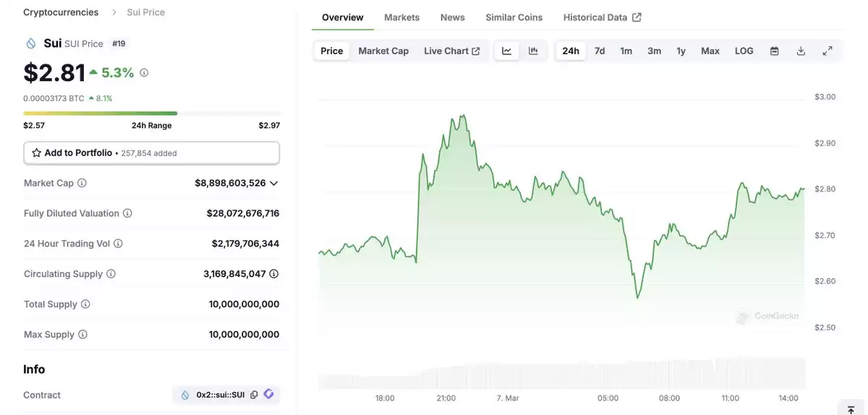The width and height of the screenshot is (868, 415).
Task: Click the 0x2::sui::SUI contract chip
Action: 226,395
